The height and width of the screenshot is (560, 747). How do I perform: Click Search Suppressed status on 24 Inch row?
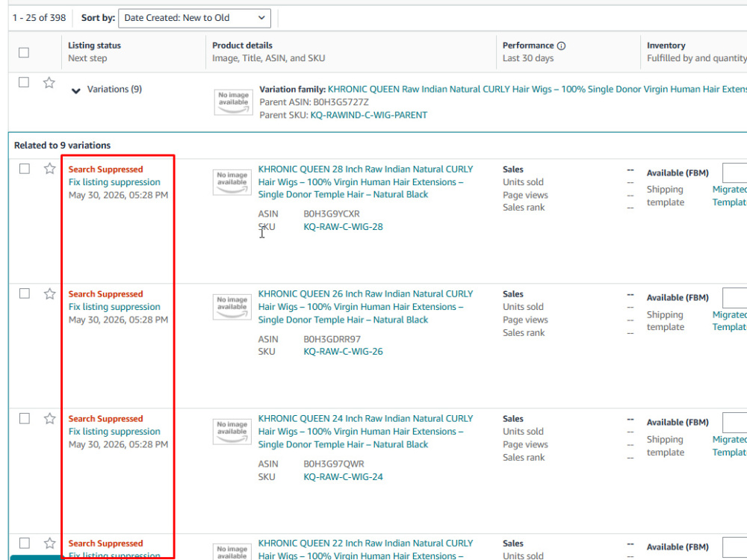[x=105, y=419]
